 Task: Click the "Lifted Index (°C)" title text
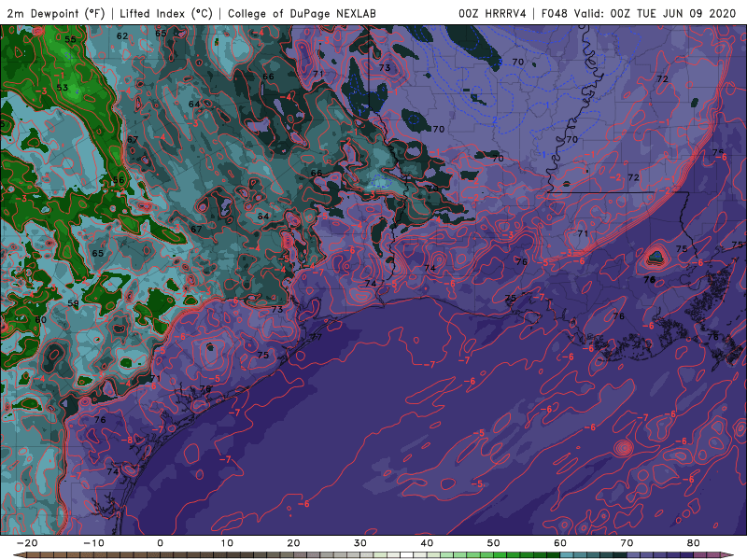tap(166, 13)
